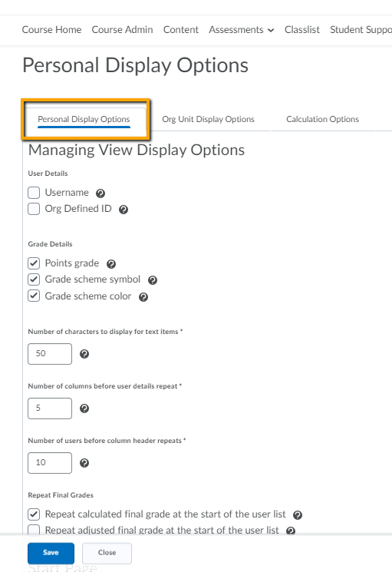Switch to Calculation Options tab
Image resolution: width=392 pixels, height=572 pixels.
pos(322,119)
